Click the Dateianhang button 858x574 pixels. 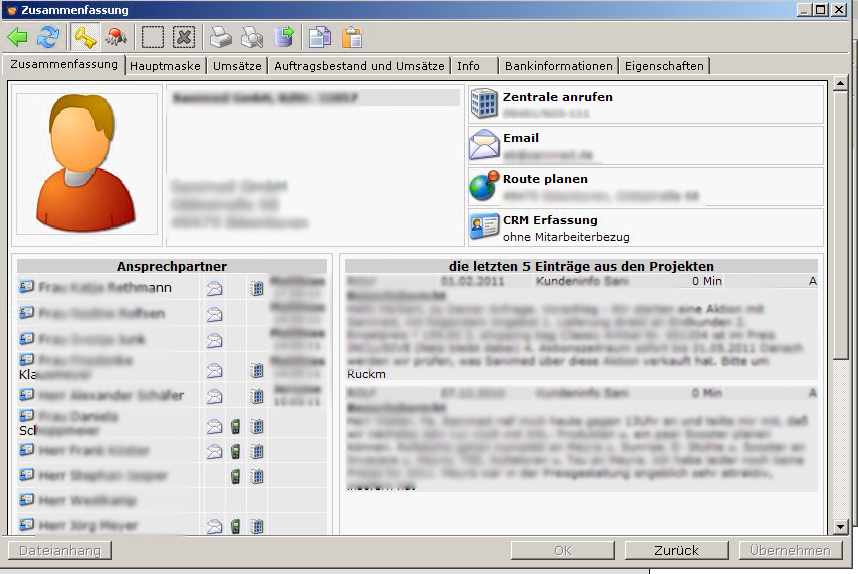[60, 550]
